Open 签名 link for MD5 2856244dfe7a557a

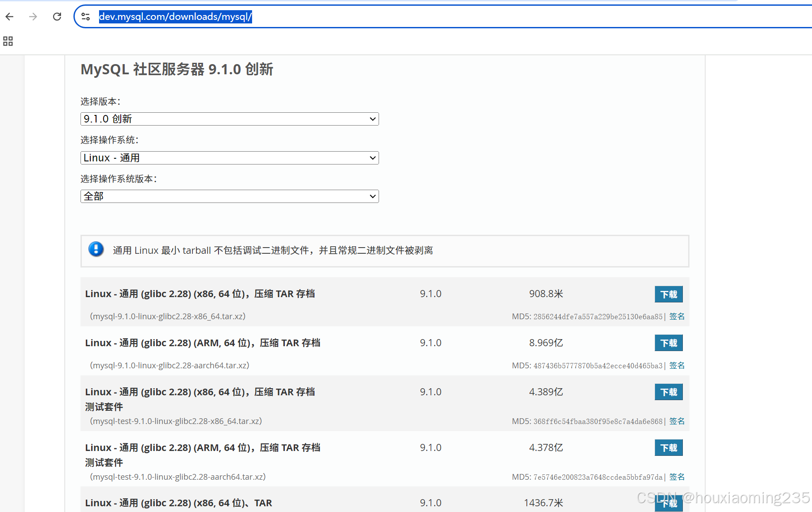pos(677,317)
